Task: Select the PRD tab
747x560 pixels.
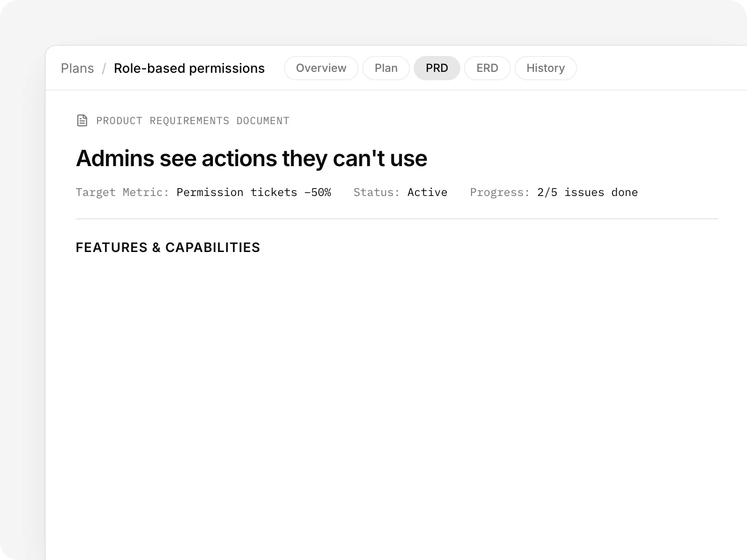Action: click(437, 68)
